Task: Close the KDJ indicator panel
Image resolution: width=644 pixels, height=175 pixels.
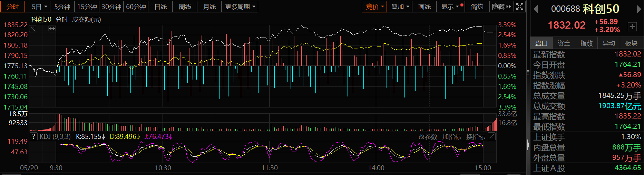Action: pyautogui.click(x=492, y=136)
